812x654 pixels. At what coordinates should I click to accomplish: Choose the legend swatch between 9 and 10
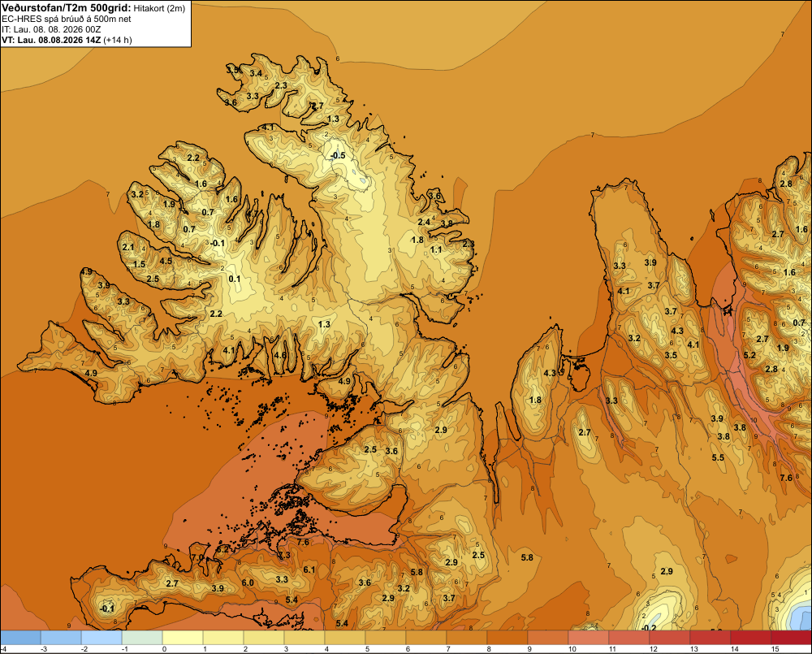[x=548, y=637]
